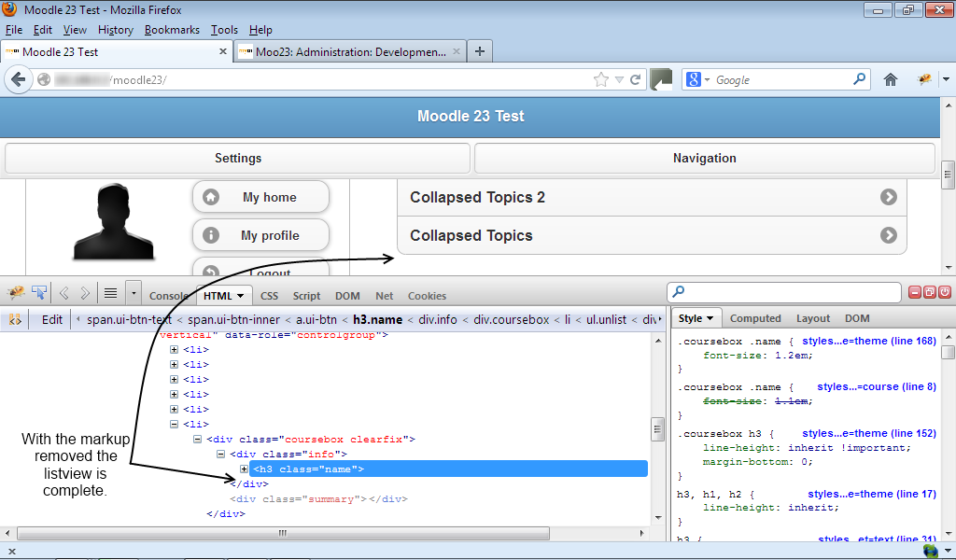Click arrow icon on Collapsed Topics row
Image resolution: width=956 pixels, height=560 pixels.
point(889,235)
